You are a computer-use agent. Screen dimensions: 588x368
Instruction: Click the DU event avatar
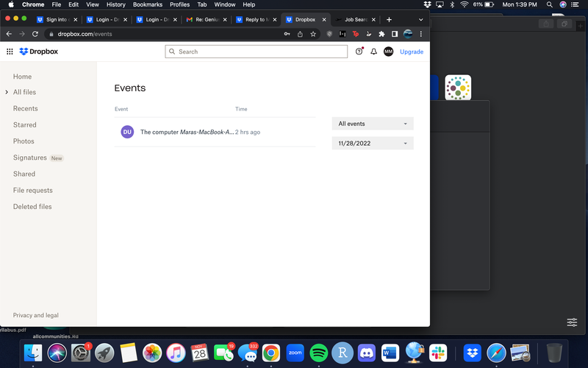(x=127, y=132)
